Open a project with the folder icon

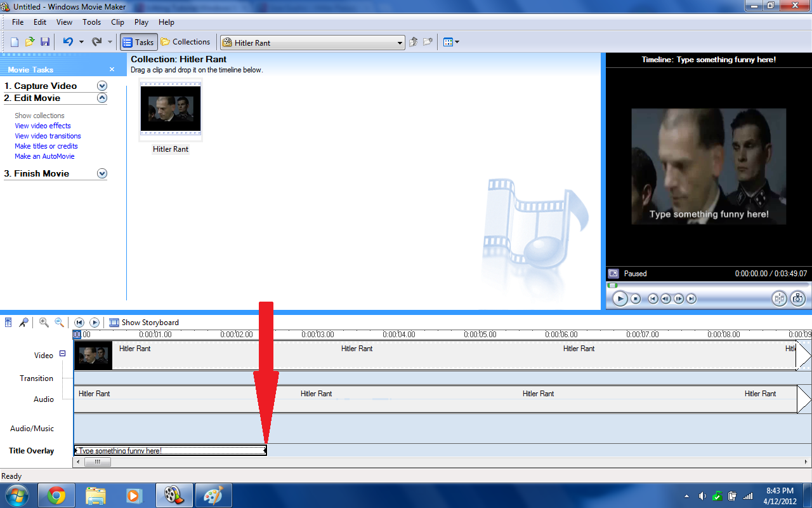click(30, 42)
